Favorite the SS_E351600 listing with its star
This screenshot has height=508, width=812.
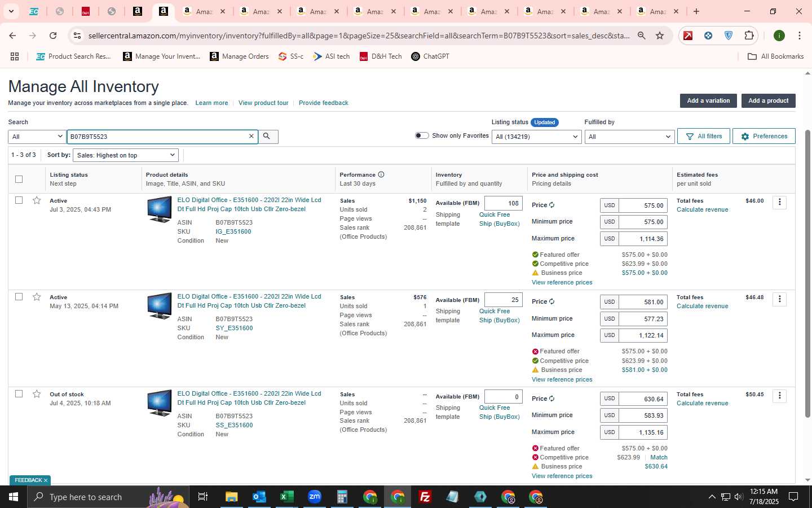pyautogui.click(x=37, y=394)
